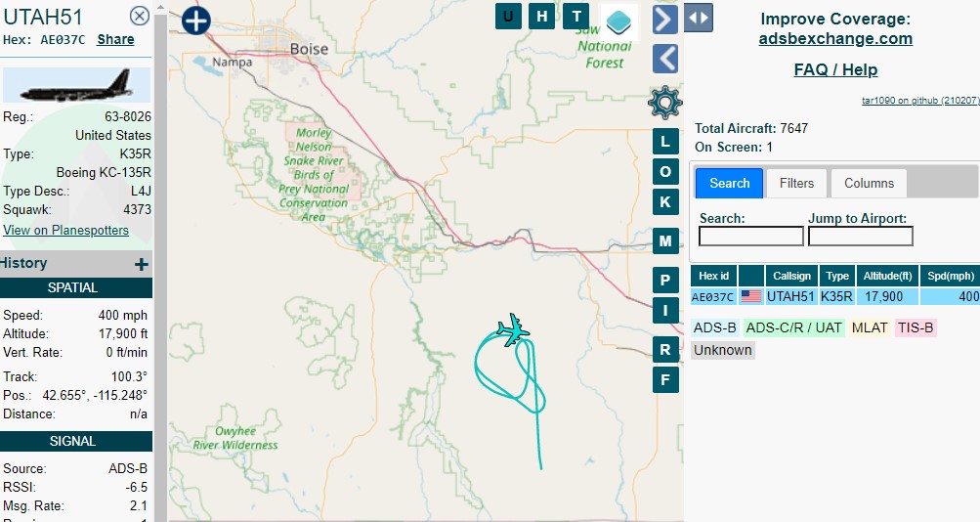Click the UTAH51 callsign table cell
Image resolution: width=980 pixels, height=522 pixels.
click(x=790, y=296)
